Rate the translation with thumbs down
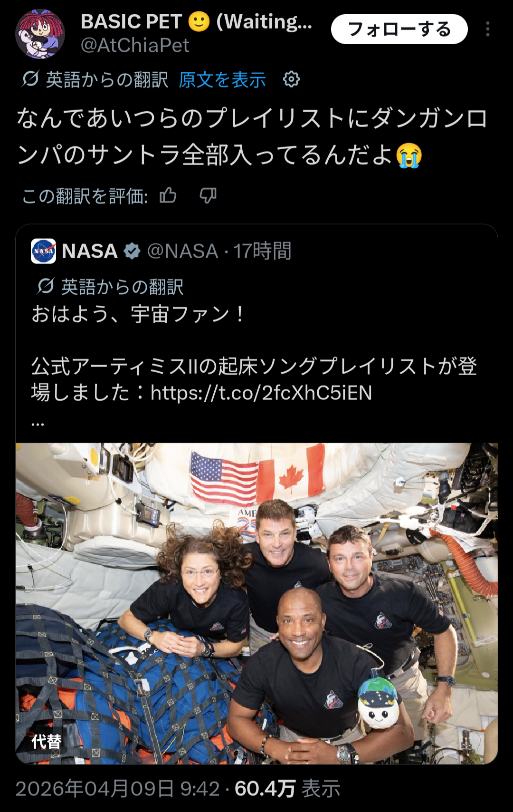This screenshot has height=812, width=513. (x=208, y=195)
